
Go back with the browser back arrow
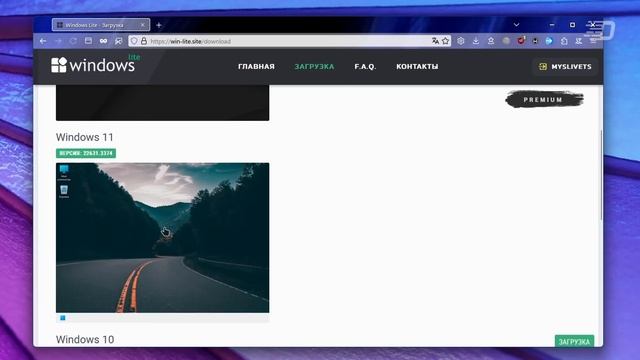(x=43, y=41)
